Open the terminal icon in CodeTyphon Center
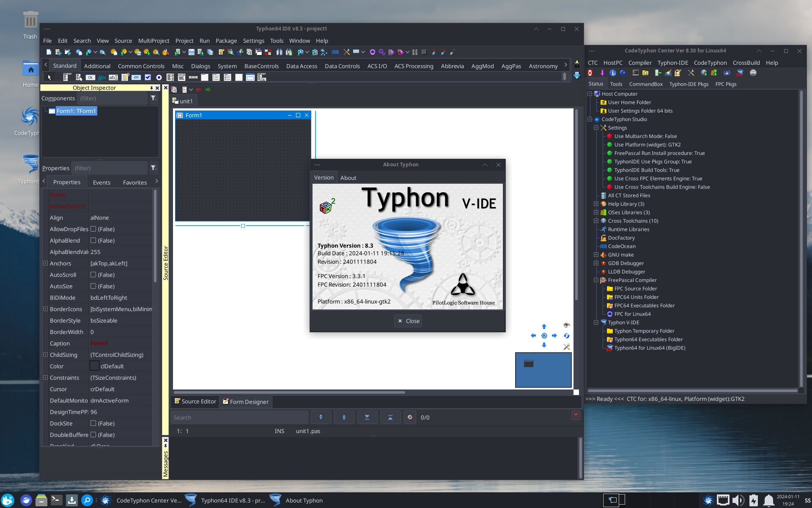The height and width of the screenshot is (508, 812). 636,73
